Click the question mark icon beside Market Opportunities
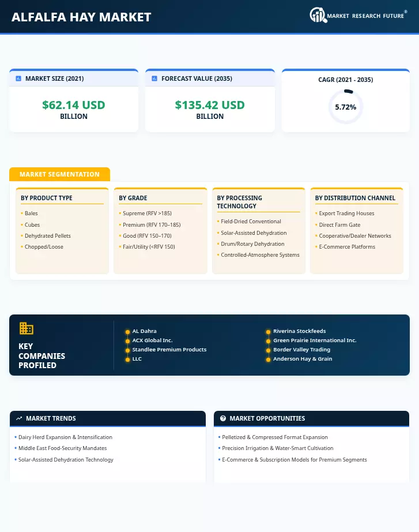The width and height of the screenshot is (419, 532). pyautogui.click(x=222, y=418)
